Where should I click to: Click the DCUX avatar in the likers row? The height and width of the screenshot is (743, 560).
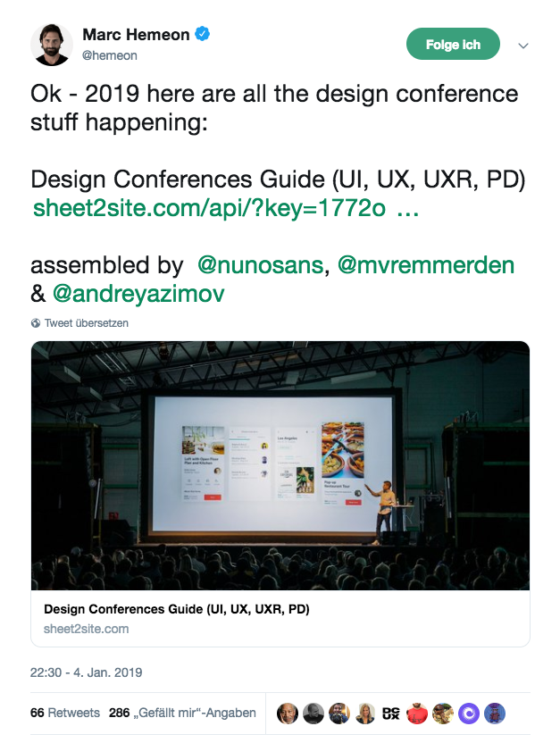tap(389, 713)
